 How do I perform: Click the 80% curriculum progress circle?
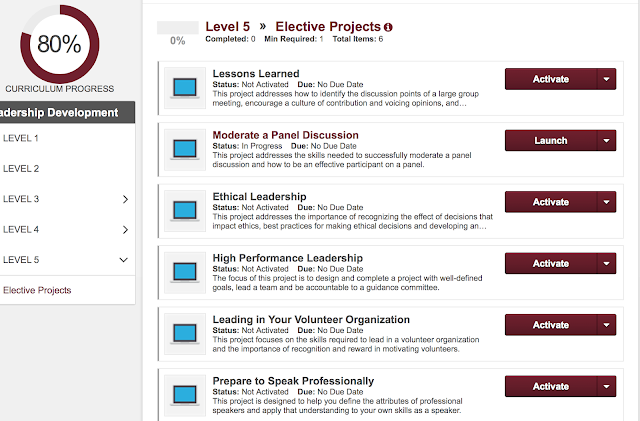(x=60, y=44)
